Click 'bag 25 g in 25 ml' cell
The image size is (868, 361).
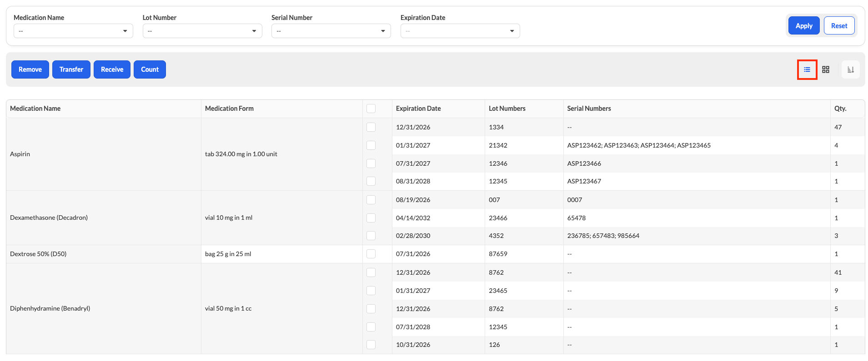tap(282, 254)
